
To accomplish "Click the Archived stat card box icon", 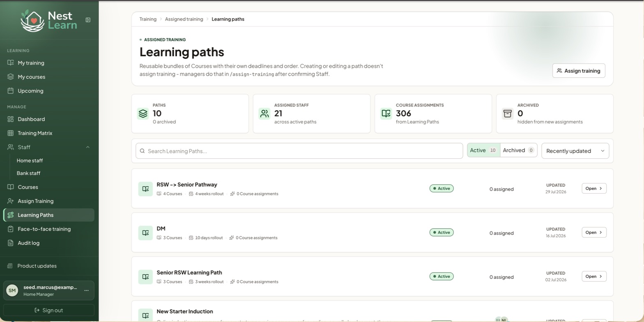I will [x=508, y=114].
